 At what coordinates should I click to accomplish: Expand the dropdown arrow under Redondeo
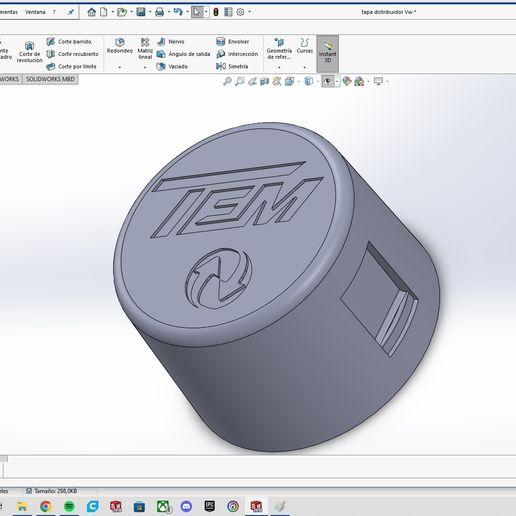120,67
